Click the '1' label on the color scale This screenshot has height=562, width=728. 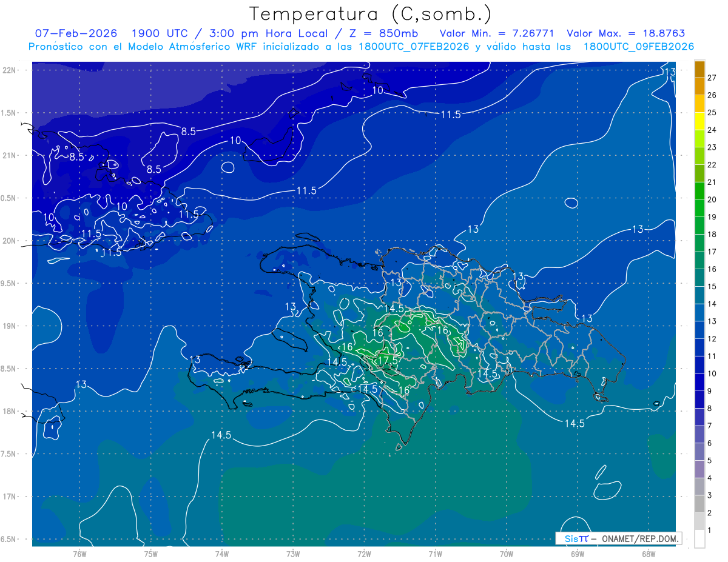710,530
